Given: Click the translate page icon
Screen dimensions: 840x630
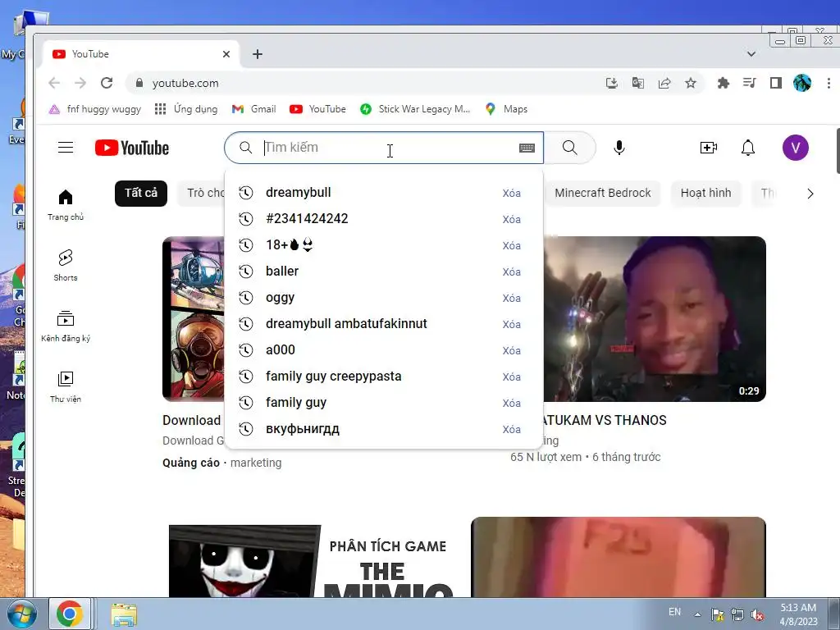Looking at the screenshot, I should tap(638, 83).
